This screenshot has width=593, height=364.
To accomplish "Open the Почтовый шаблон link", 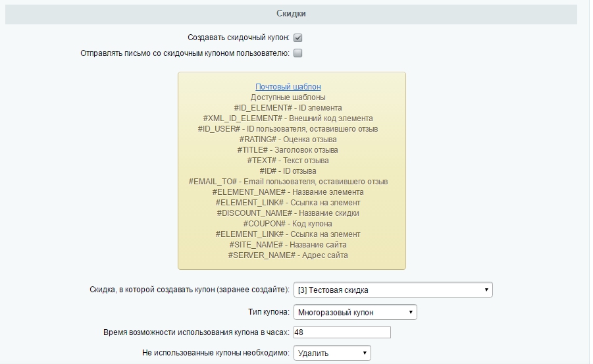I will point(288,87).
